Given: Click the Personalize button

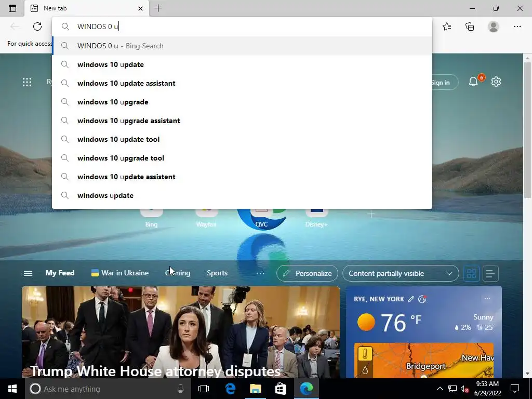Looking at the screenshot, I should coord(307,273).
